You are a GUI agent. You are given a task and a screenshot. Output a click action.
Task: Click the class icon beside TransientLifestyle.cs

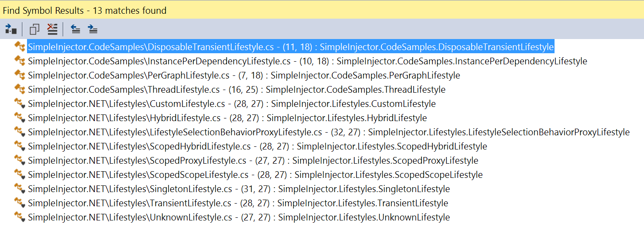coord(19,203)
